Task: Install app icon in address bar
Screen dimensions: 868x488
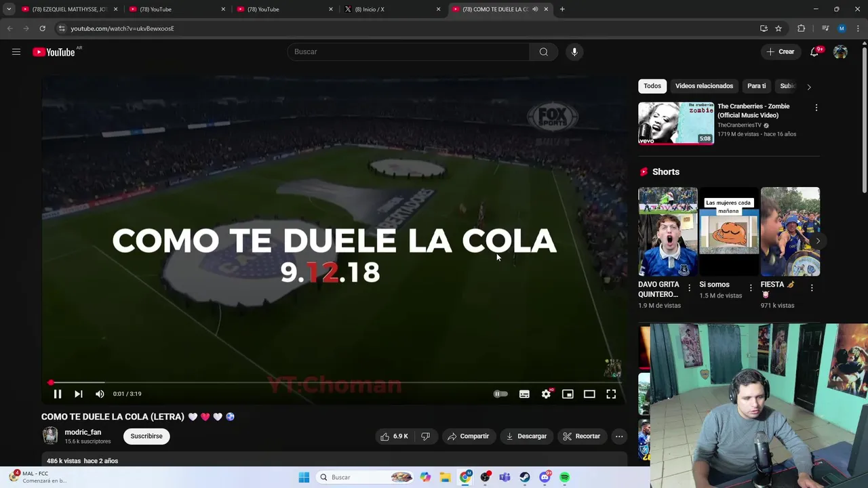Action: (764, 28)
